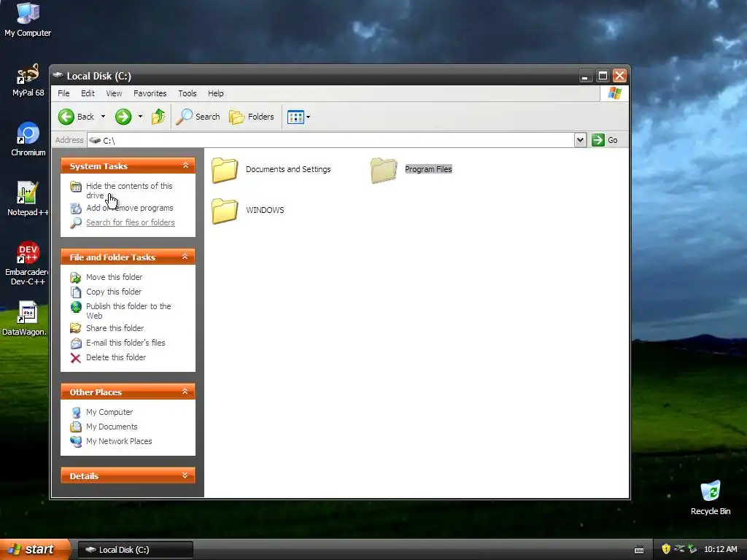747x560 pixels.
Task: Open the Search magnifier toolbar button
Action: tap(198, 117)
